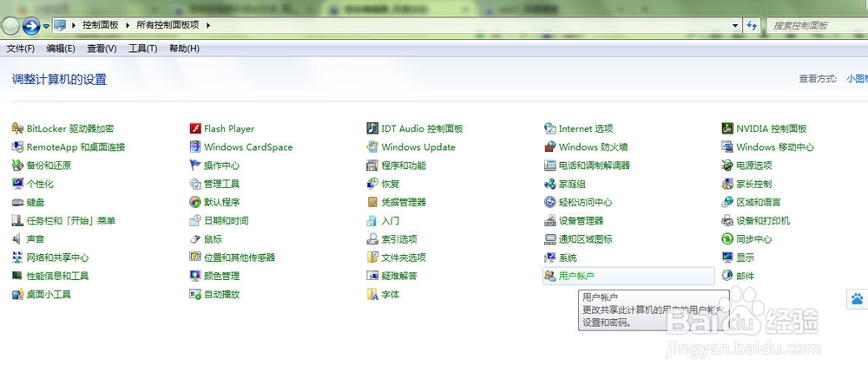Click the 恢复 icon

pyautogui.click(x=372, y=184)
